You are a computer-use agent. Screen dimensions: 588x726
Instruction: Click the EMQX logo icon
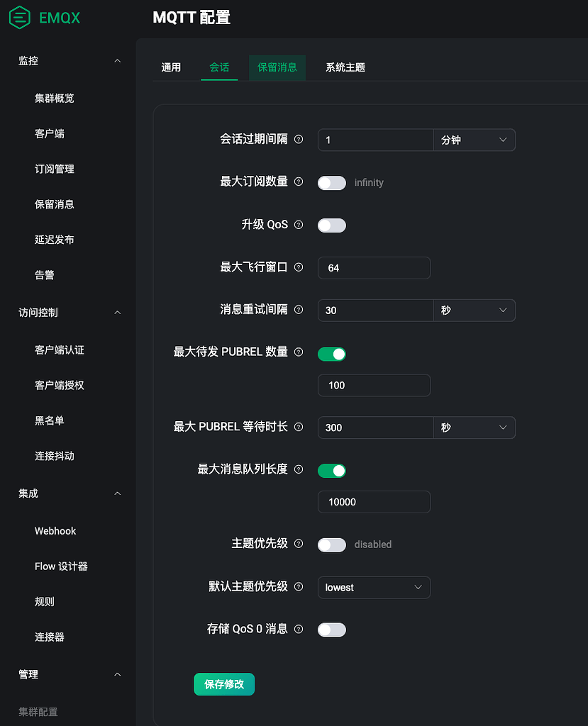(18, 18)
